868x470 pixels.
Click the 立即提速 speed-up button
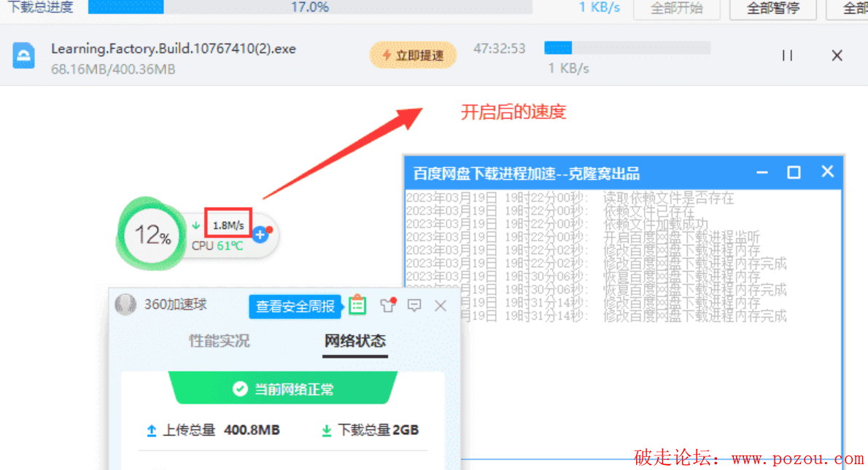[413, 55]
